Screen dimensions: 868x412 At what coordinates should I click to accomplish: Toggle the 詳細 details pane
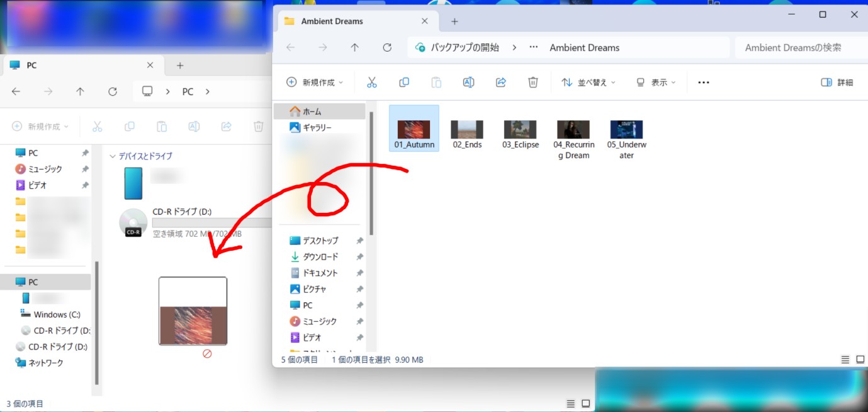tap(837, 83)
